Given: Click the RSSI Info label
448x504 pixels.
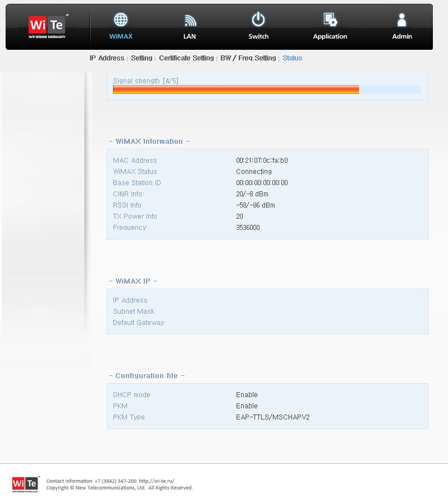Looking at the screenshot, I should tap(127, 205).
